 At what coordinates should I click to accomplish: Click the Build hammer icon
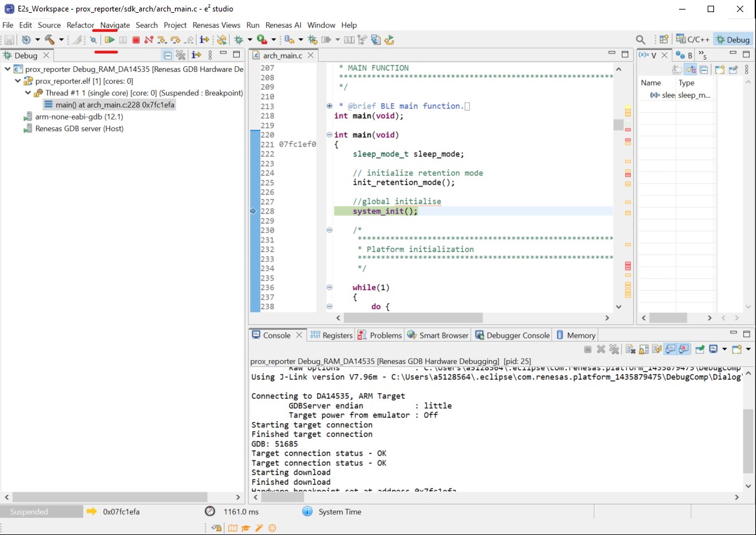pyautogui.click(x=50, y=39)
